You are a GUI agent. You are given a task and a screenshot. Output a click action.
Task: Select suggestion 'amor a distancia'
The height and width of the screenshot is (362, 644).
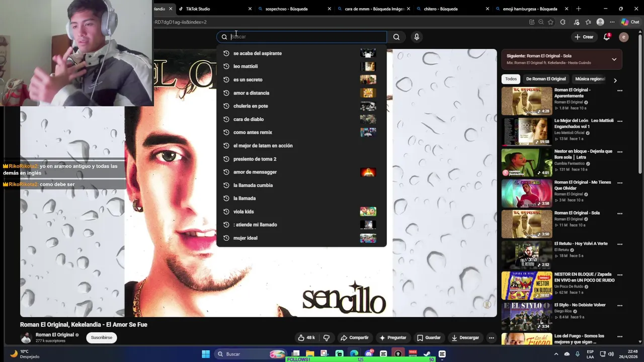[x=301, y=93]
